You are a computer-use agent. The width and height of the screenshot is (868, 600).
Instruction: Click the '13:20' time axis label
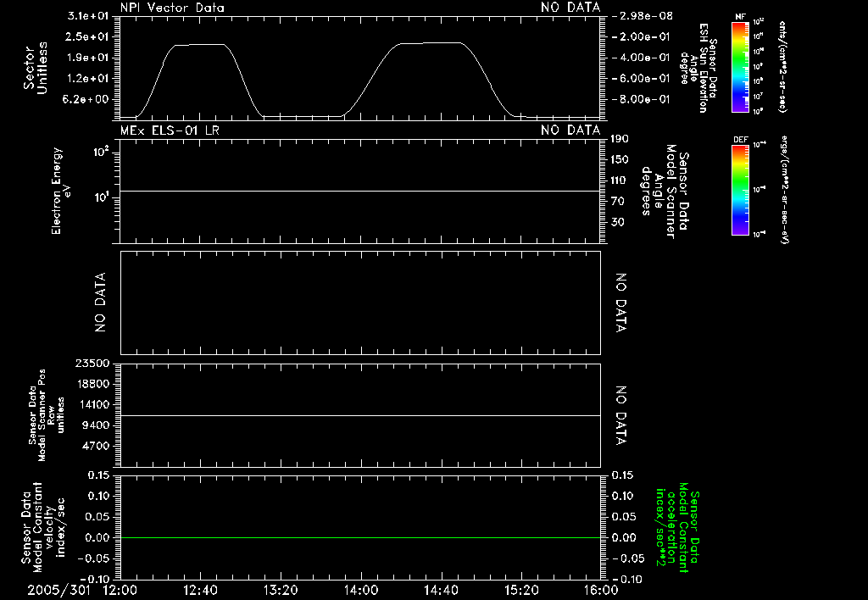(x=281, y=590)
